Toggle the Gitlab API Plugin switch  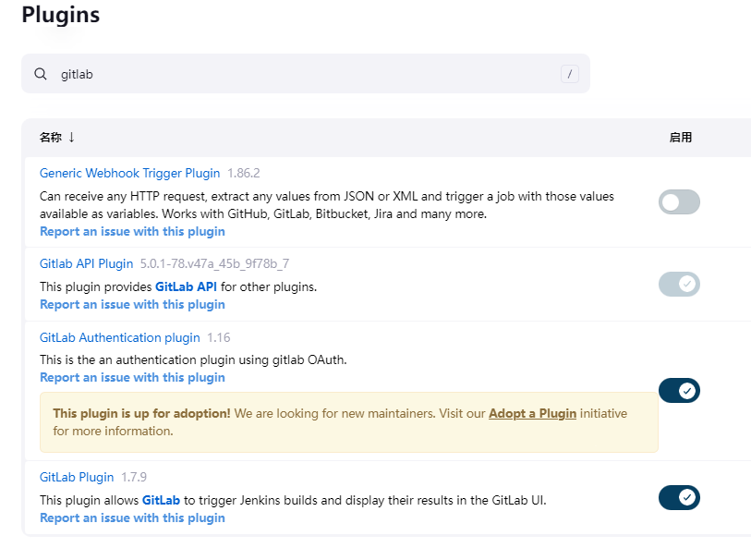(679, 284)
